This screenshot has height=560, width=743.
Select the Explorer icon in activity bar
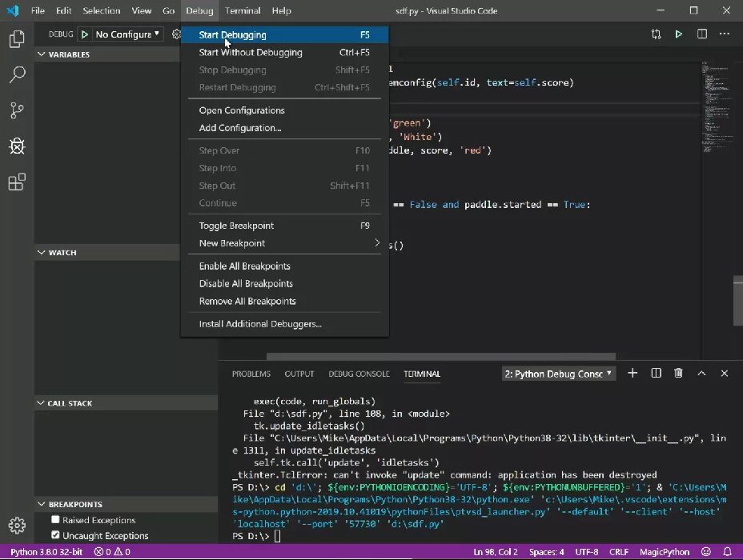(x=17, y=38)
